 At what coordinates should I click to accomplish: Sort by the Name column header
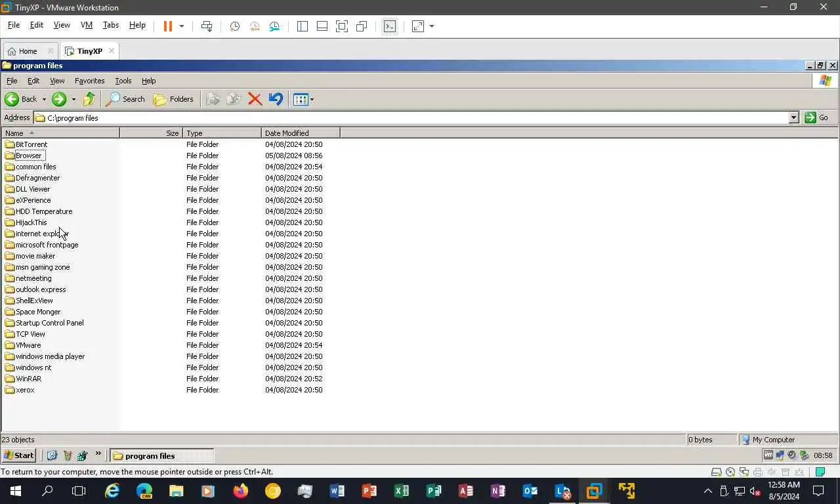click(x=60, y=133)
